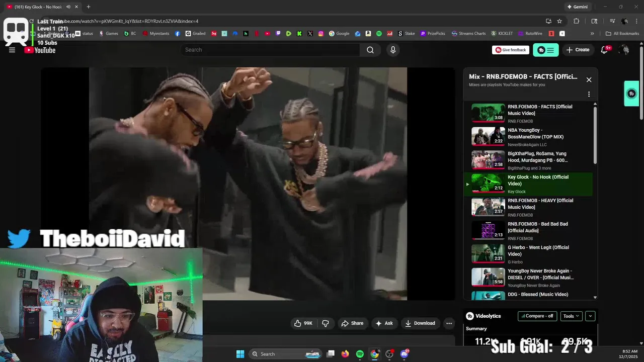This screenshot has height=362, width=644.
Task: Open the Mix playlist three-dot options
Action: pyautogui.click(x=589, y=94)
